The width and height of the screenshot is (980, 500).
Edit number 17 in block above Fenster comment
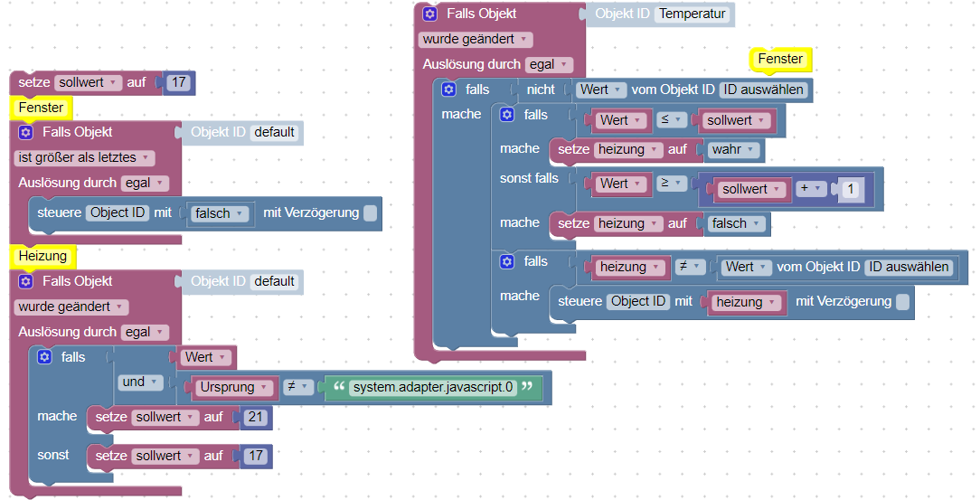click(x=179, y=82)
